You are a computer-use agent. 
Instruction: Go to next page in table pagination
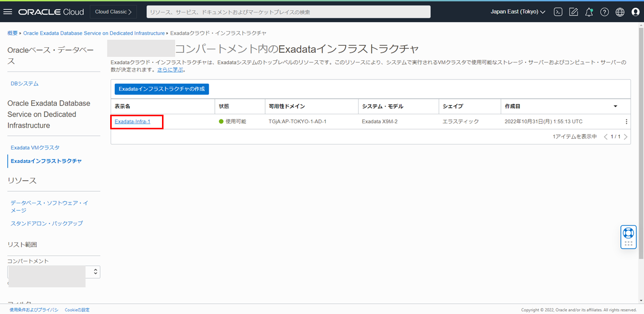point(625,137)
